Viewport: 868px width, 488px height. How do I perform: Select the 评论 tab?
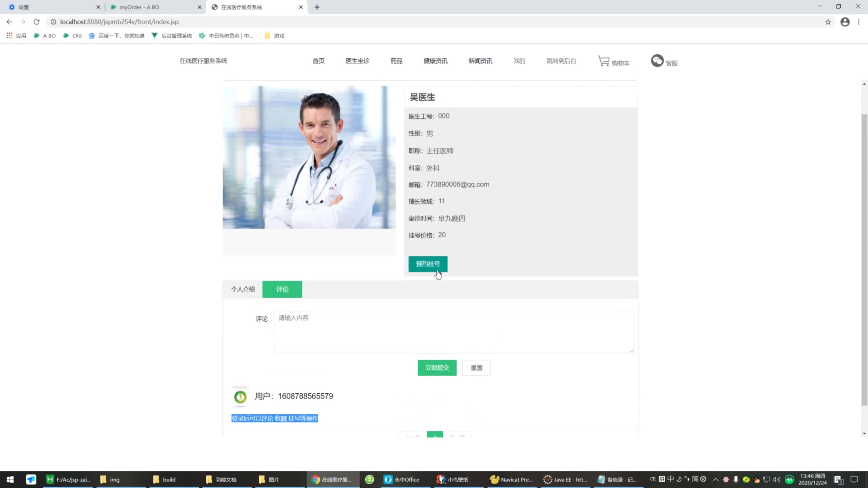click(x=282, y=289)
